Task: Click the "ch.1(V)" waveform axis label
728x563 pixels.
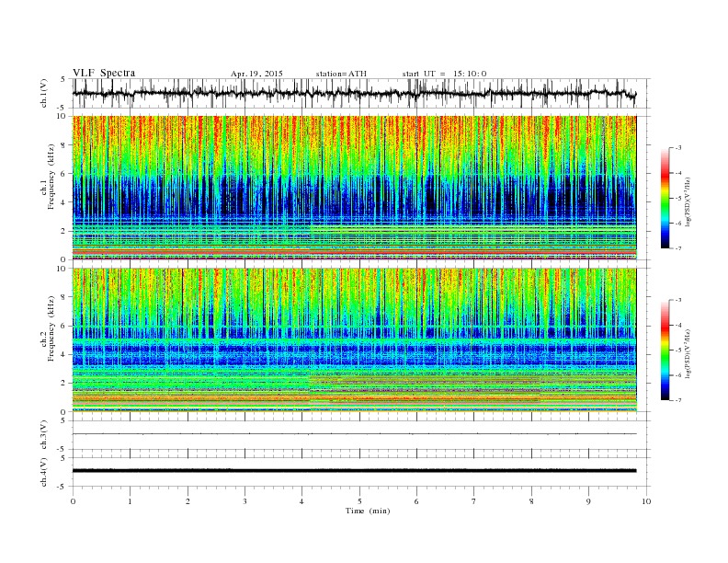Action: coord(43,93)
